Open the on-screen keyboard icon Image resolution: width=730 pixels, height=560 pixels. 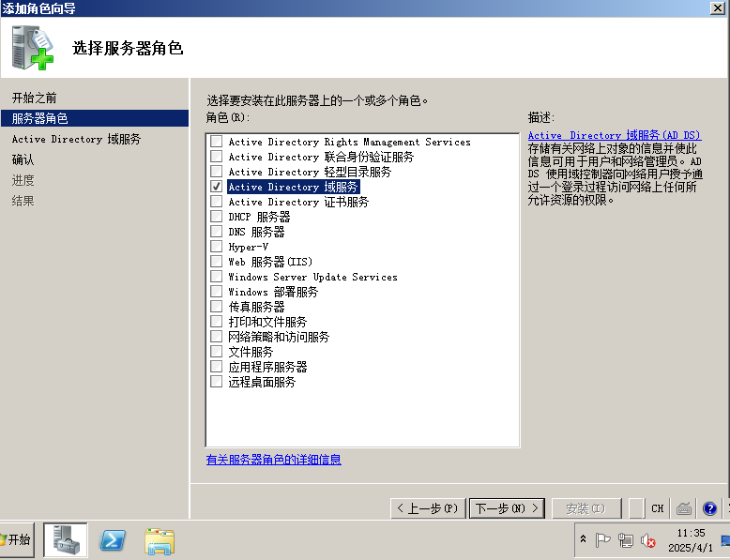pos(684,508)
